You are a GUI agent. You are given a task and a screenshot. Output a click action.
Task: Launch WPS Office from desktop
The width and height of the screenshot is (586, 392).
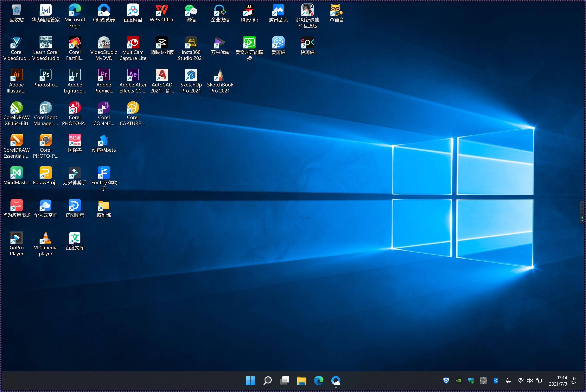pyautogui.click(x=162, y=10)
